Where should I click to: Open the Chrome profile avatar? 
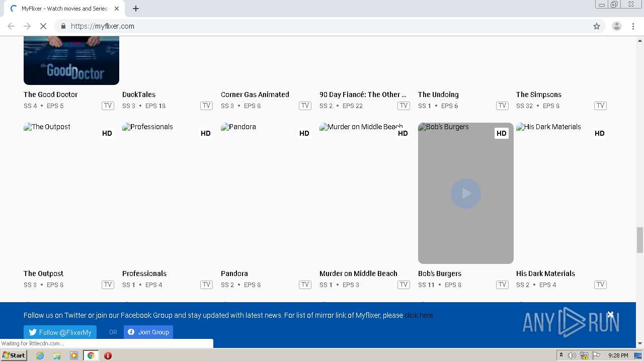pos(616,26)
